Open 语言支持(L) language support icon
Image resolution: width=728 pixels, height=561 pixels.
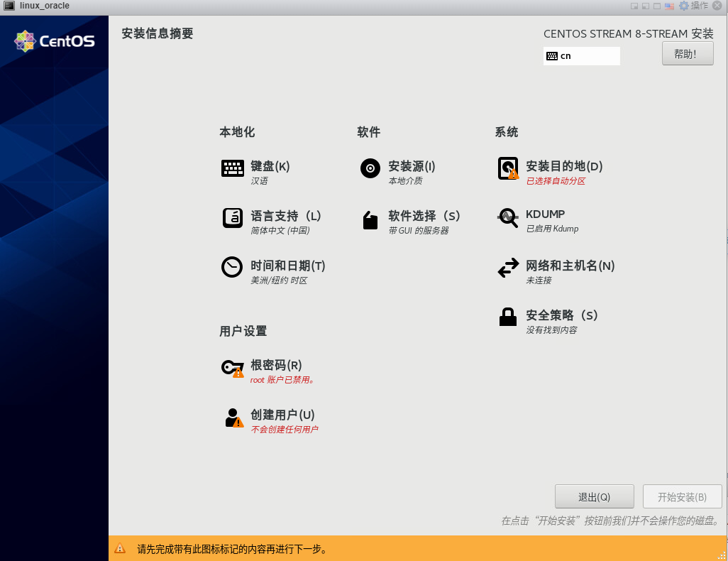232,218
